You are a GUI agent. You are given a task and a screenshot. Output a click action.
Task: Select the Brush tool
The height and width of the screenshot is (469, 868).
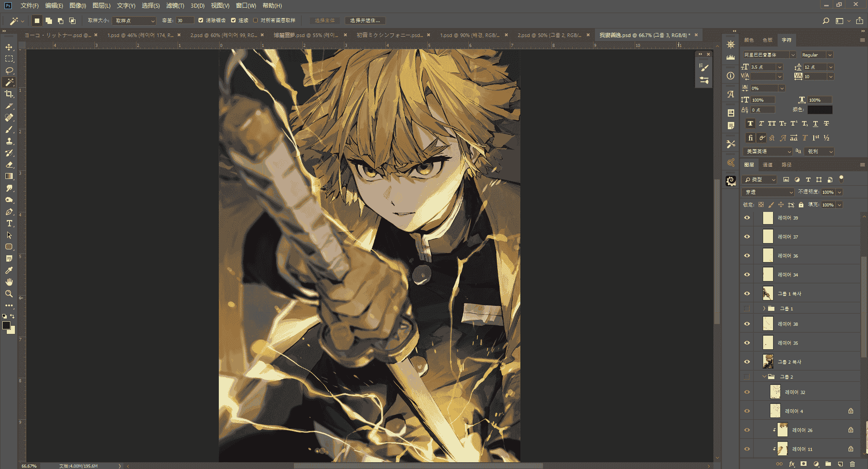point(9,129)
